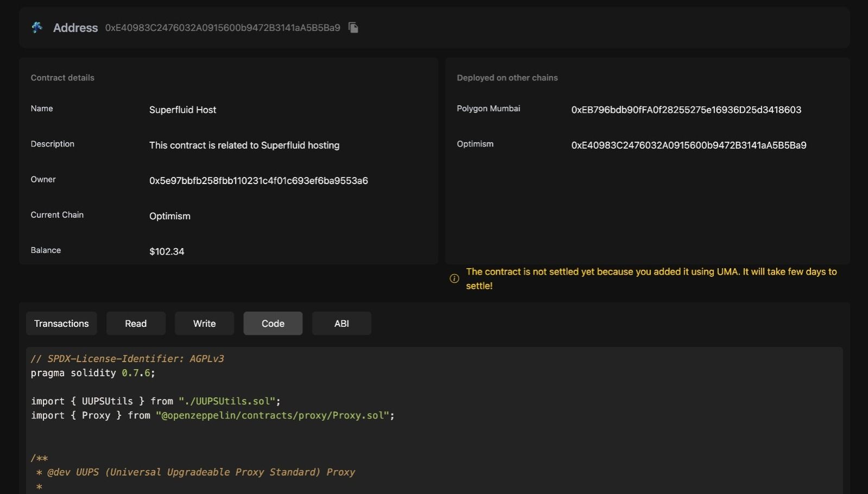
Task: Click the UUPSUtils import line
Action: 156,401
